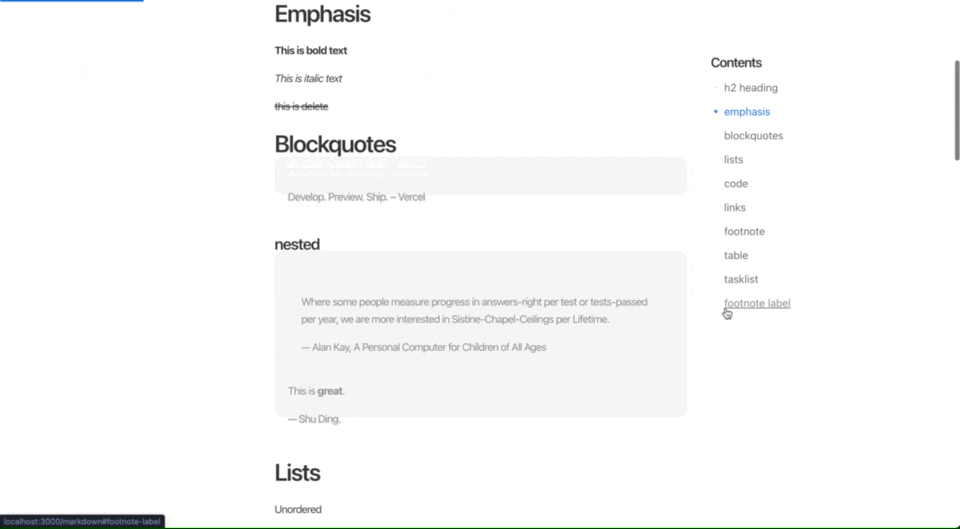Go to tasklist from the contents
The width and height of the screenshot is (960, 529).
click(740, 280)
